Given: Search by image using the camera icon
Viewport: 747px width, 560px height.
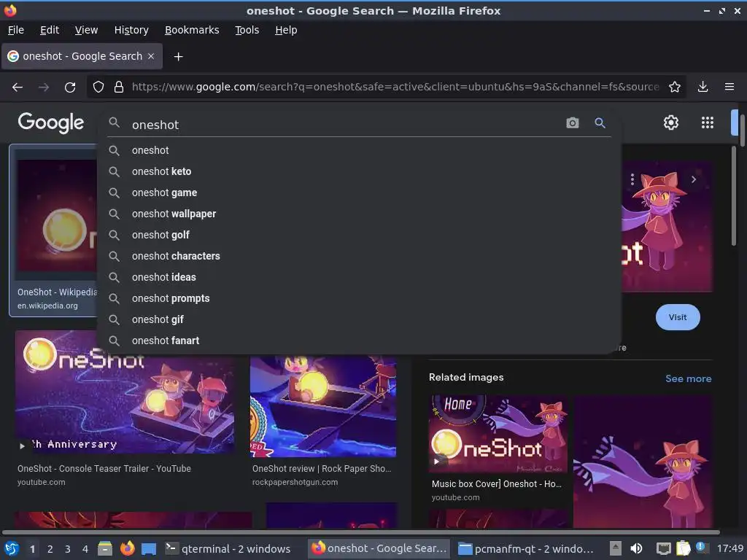Looking at the screenshot, I should (572, 122).
